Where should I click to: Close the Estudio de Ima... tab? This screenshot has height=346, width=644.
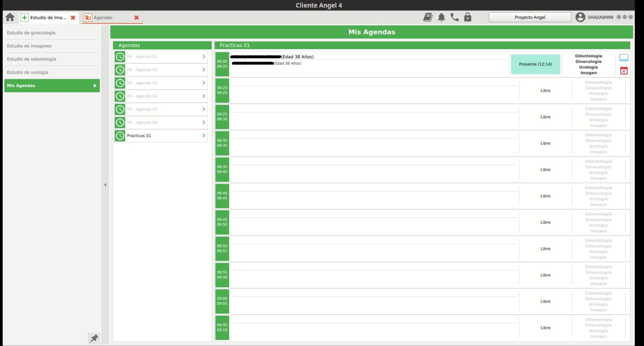pyautogui.click(x=73, y=17)
